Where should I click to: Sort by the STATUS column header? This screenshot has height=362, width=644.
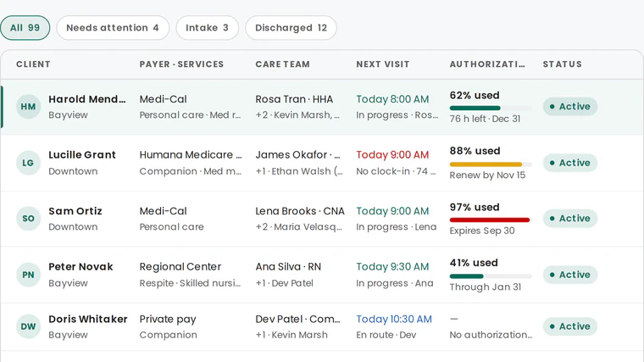pos(563,64)
